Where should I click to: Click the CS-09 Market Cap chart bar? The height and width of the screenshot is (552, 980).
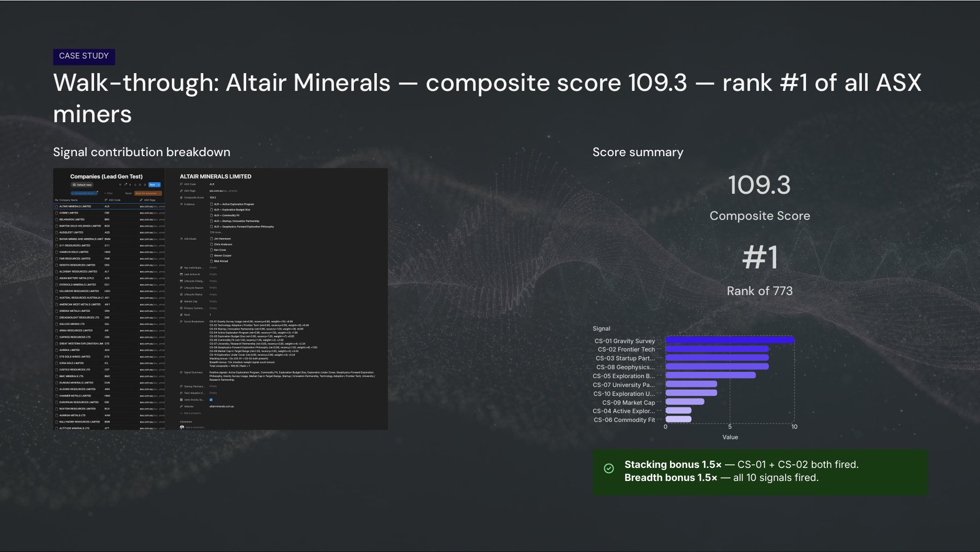tap(685, 402)
